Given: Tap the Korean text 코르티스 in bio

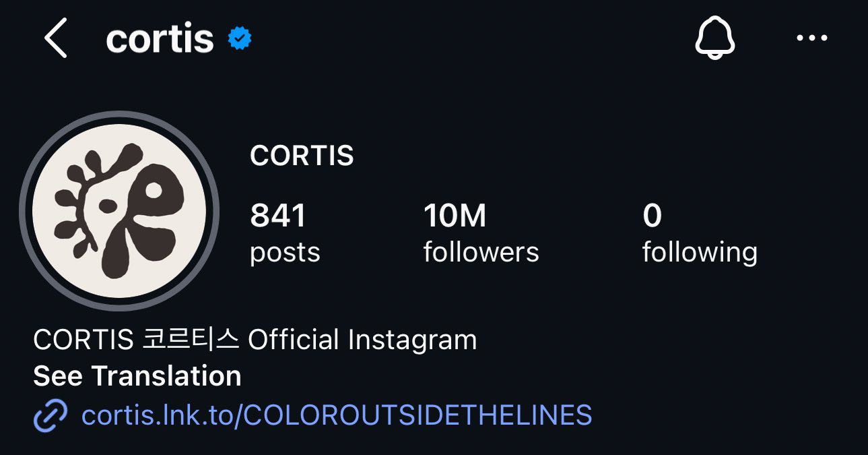Looking at the screenshot, I should point(191,340).
